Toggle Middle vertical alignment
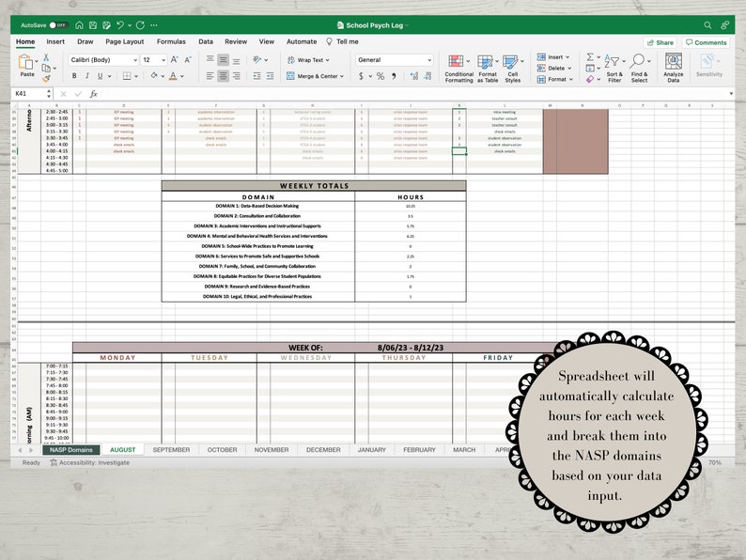Viewport: 746px width, 560px height. pos(223,59)
